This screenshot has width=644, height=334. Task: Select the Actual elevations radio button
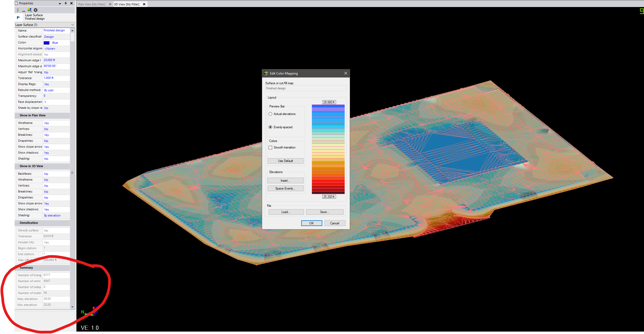(270, 114)
